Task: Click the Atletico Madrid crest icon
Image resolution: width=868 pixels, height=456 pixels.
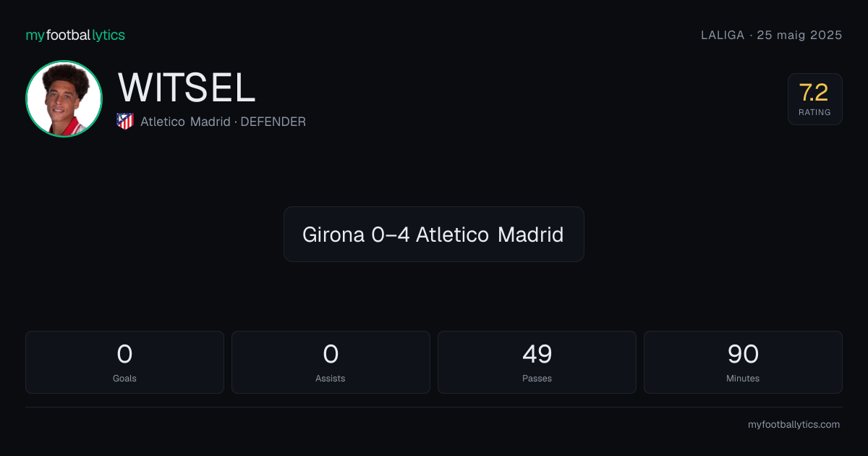Action: click(125, 122)
